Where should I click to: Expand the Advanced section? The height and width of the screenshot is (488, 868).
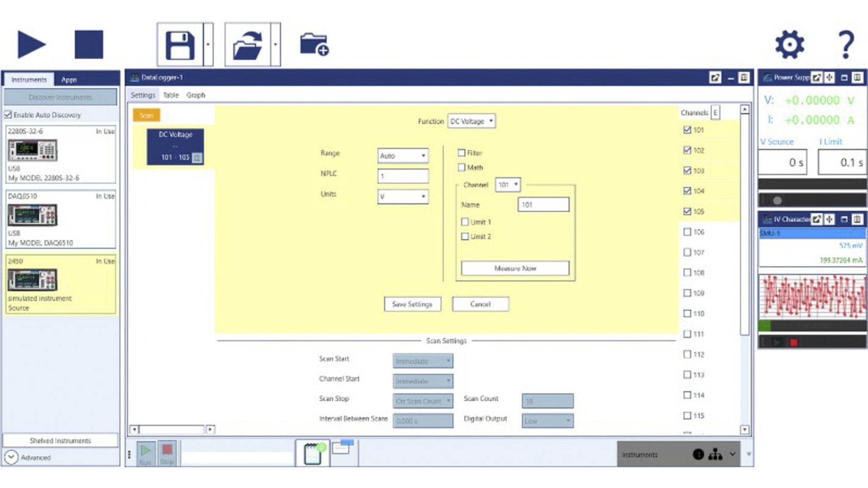tap(11, 457)
